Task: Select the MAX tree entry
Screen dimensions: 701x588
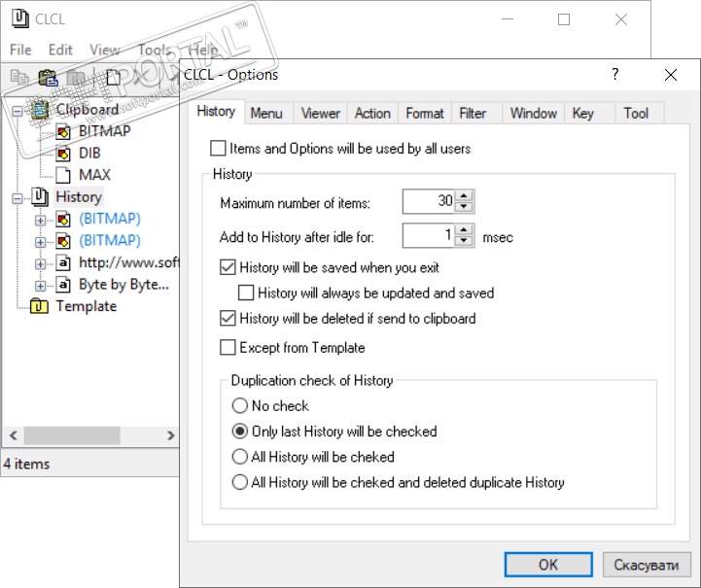Action: tap(94, 175)
